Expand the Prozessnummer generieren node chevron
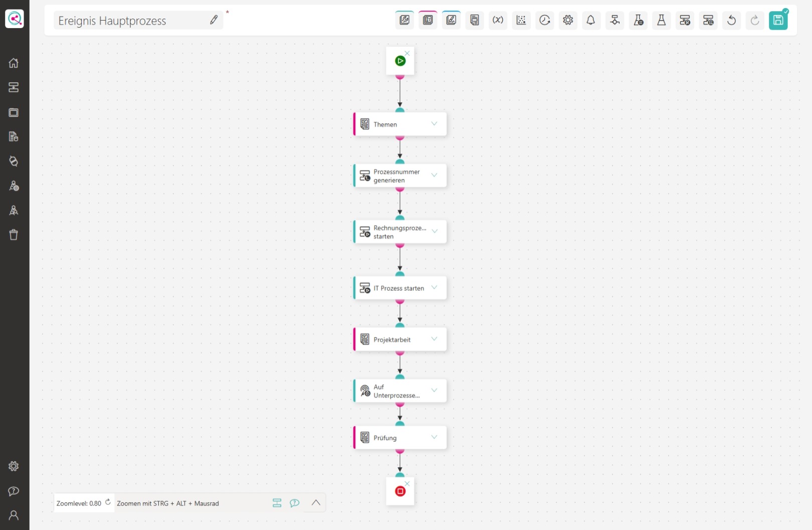 pos(434,175)
